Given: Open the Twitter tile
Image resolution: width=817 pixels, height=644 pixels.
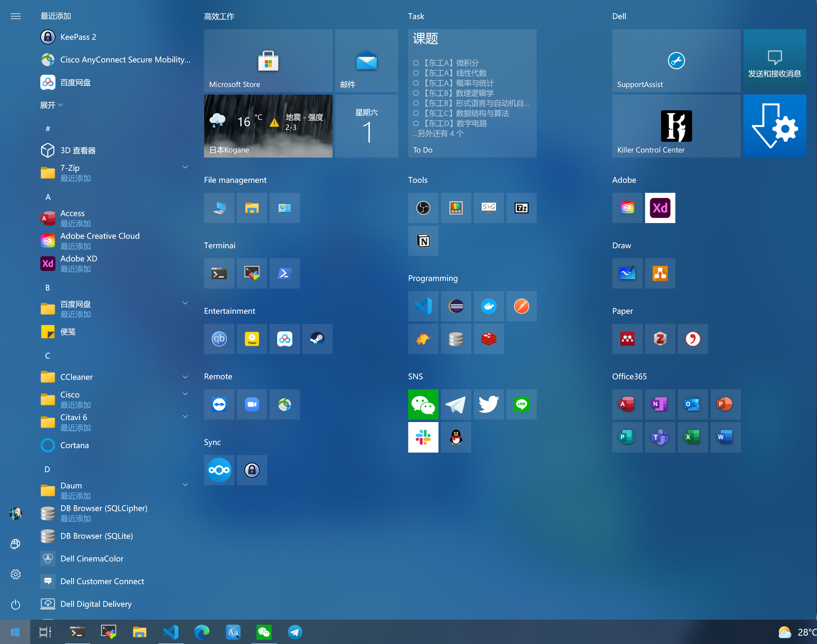Looking at the screenshot, I should 489,405.
